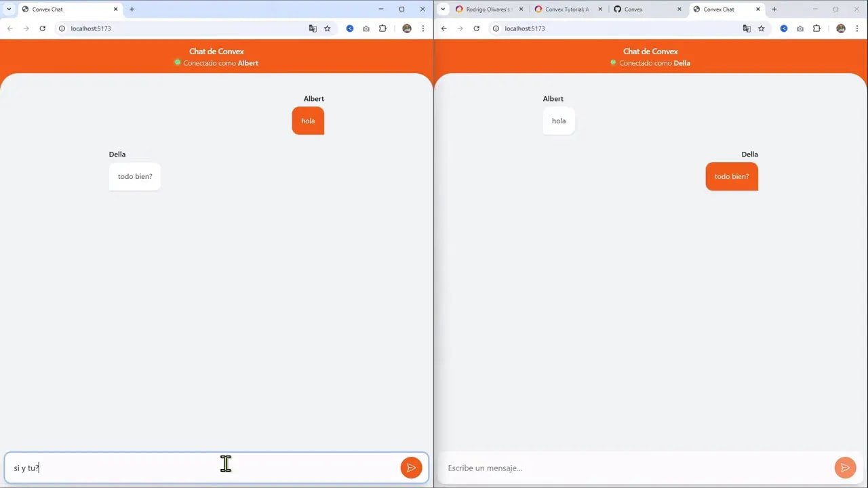Open Chrome three-dot menu in left window
This screenshot has width=868, height=488.
pyautogui.click(x=423, y=28)
